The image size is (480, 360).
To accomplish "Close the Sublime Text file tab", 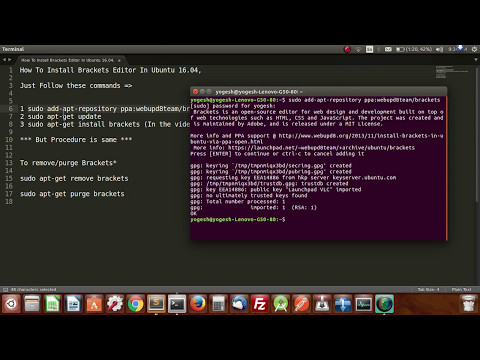I will pyautogui.click(x=119, y=61).
